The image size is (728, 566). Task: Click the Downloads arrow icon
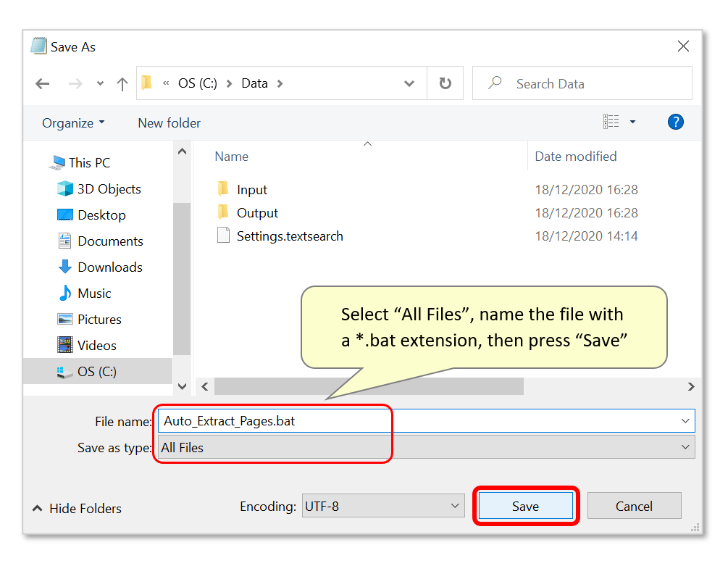pos(65,267)
